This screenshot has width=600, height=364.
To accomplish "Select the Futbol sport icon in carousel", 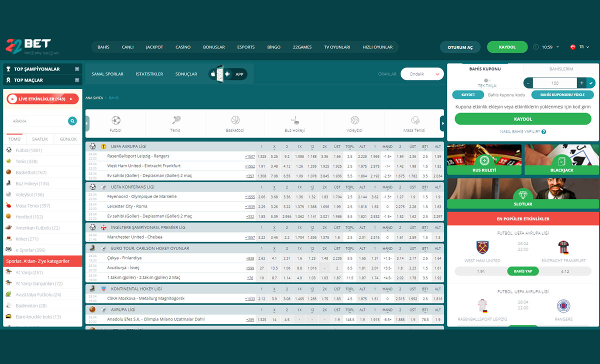I will [115, 120].
